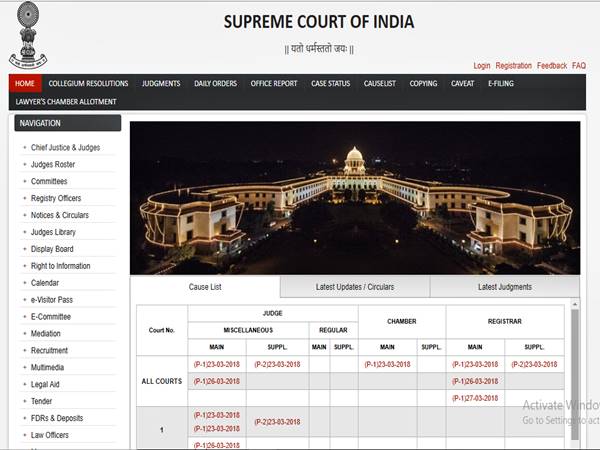Switch to Latest Judgments tab
The image size is (600, 450).
coord(505,287)
